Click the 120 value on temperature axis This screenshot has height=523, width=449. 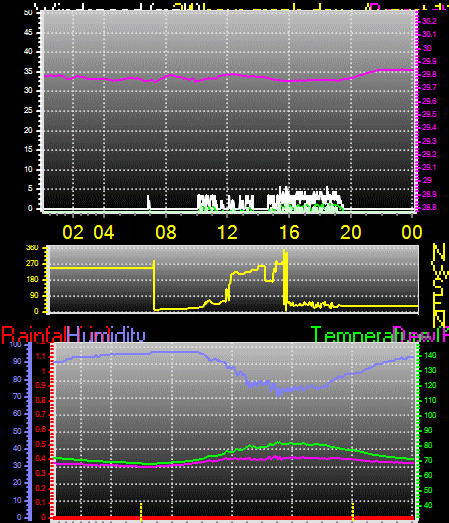click(430, 386)
